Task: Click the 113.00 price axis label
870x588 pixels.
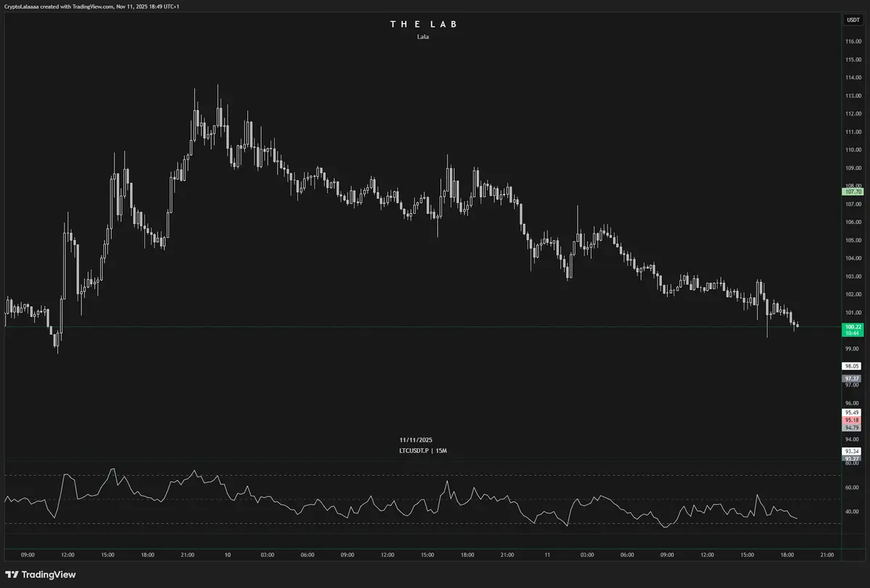Action: (x=853, y=96)
